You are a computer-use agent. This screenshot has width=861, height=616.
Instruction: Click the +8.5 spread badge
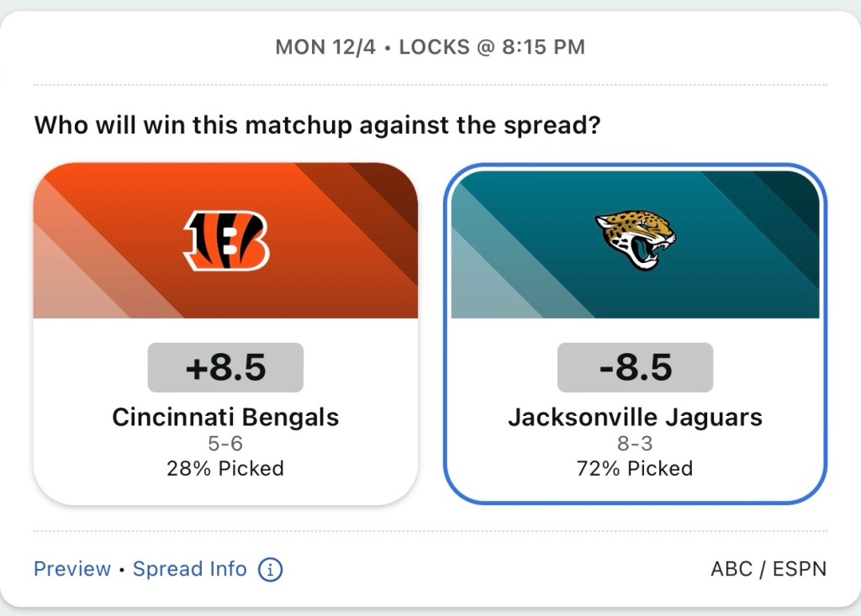click(x=225, y=367)
